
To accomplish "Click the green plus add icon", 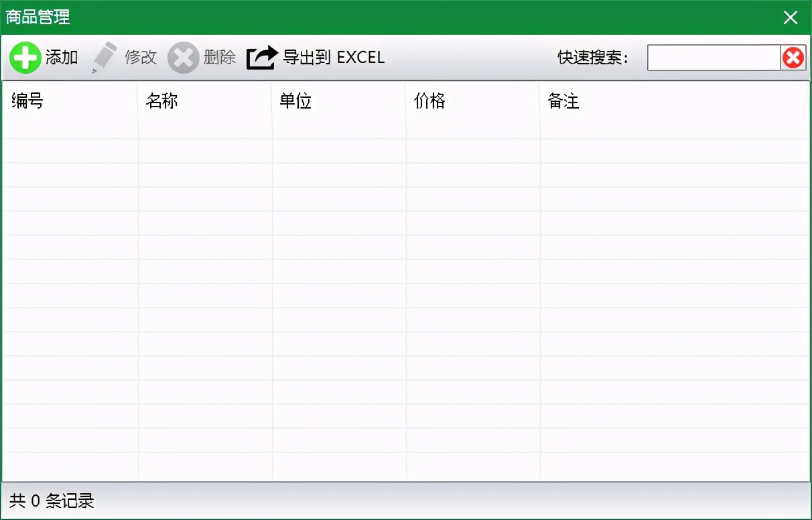I will click(25, 58).
